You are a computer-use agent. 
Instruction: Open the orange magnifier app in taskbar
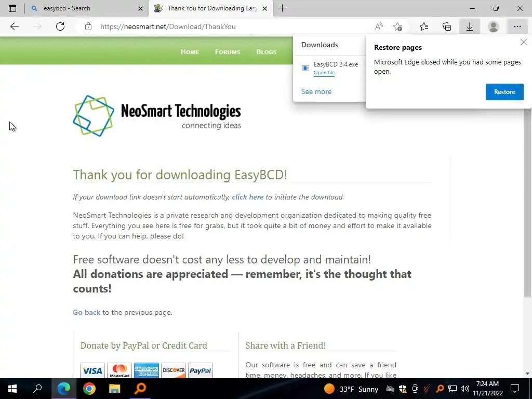[140, 389]
